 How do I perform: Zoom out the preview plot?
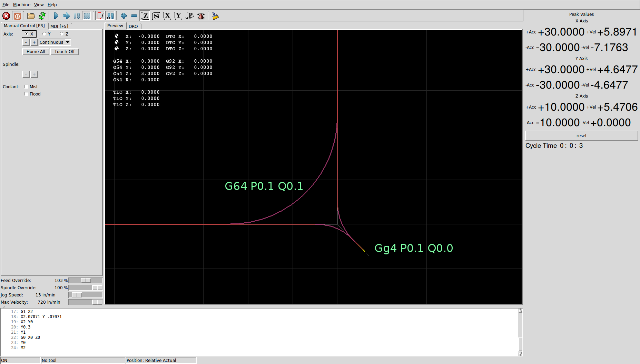click(x=134, y=16)
